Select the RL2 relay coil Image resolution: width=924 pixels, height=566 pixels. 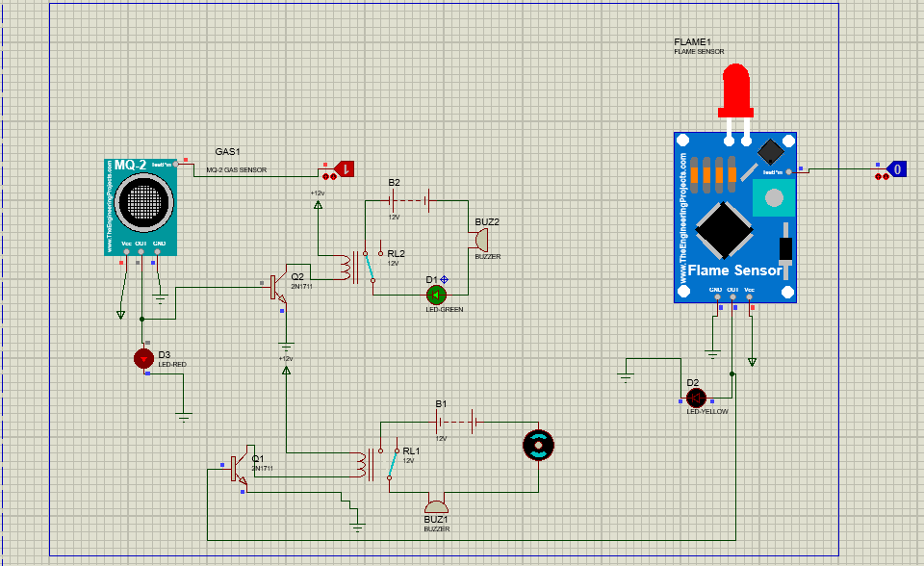pos(347,268)
